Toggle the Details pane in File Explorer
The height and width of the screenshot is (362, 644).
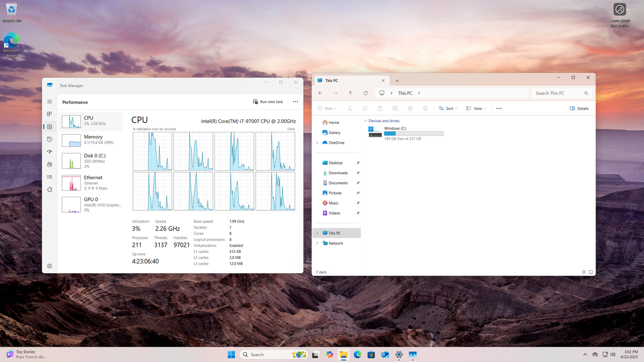(x=579, y=109)
